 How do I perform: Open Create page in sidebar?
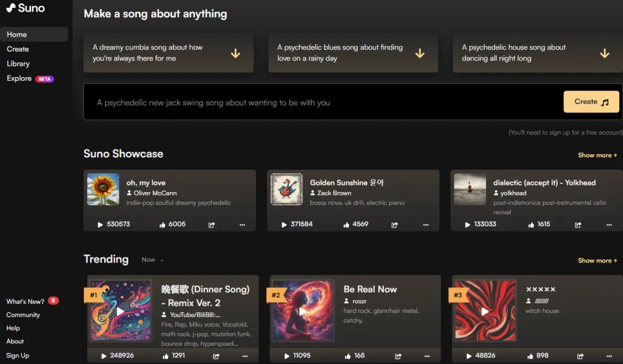click(x=18, y=49)
